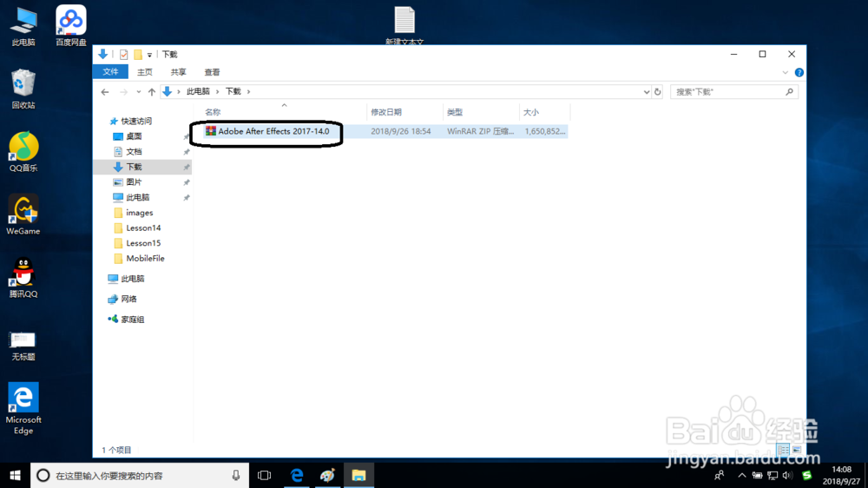The height and width of the screenshot is (488, 868).
Task: Open the Lesson15 folder in navigation pane
Action: [x=143, y=243]
